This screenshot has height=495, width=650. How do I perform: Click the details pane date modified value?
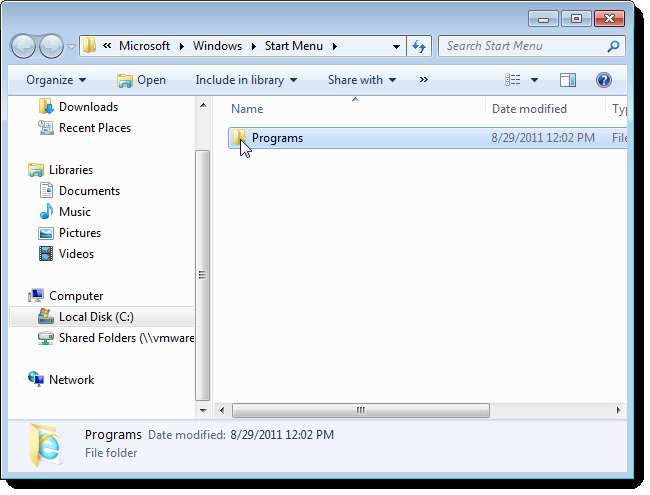coord(282,435)
